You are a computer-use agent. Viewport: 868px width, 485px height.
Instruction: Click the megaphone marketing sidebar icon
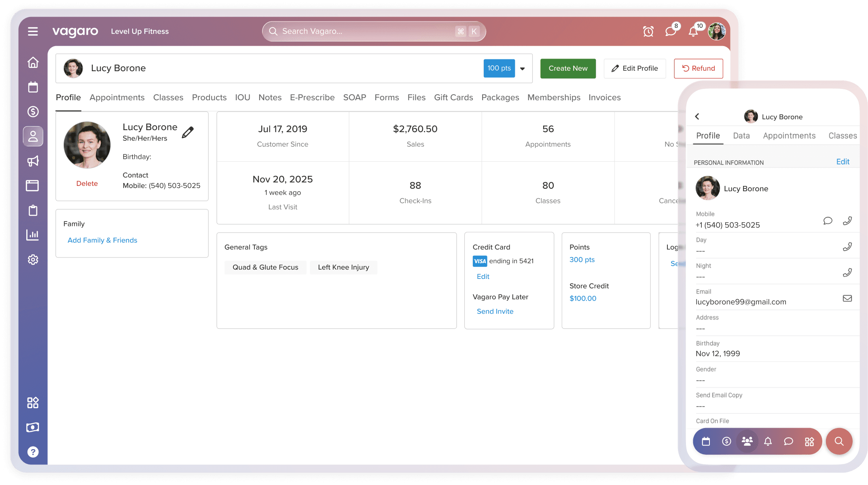point(33,161)
